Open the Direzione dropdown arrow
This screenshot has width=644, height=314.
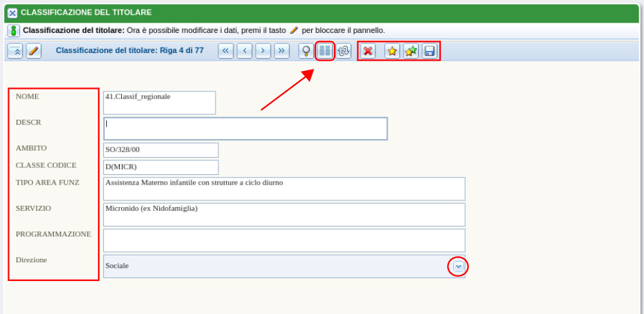[x=458, y=266]
